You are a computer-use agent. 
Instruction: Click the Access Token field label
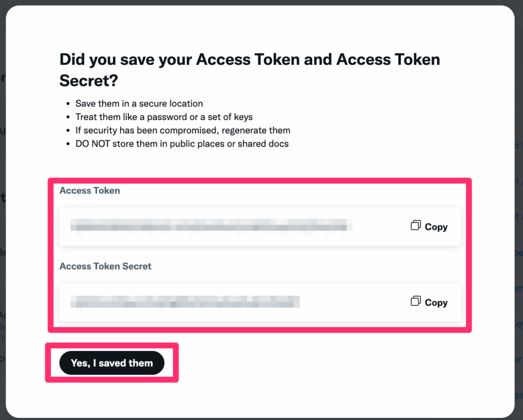pos(90,191)
